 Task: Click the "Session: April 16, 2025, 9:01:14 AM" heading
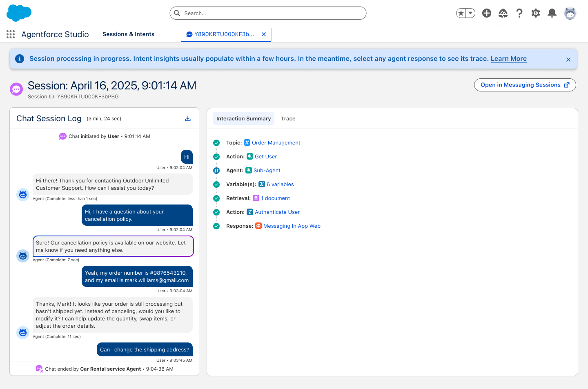click(x=112, y=86)
